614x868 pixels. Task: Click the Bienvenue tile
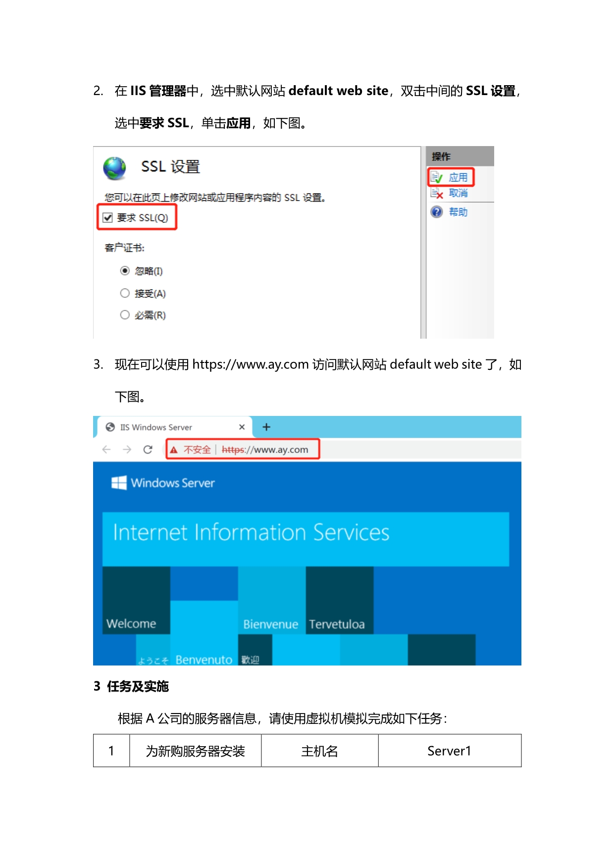(272, 600)
